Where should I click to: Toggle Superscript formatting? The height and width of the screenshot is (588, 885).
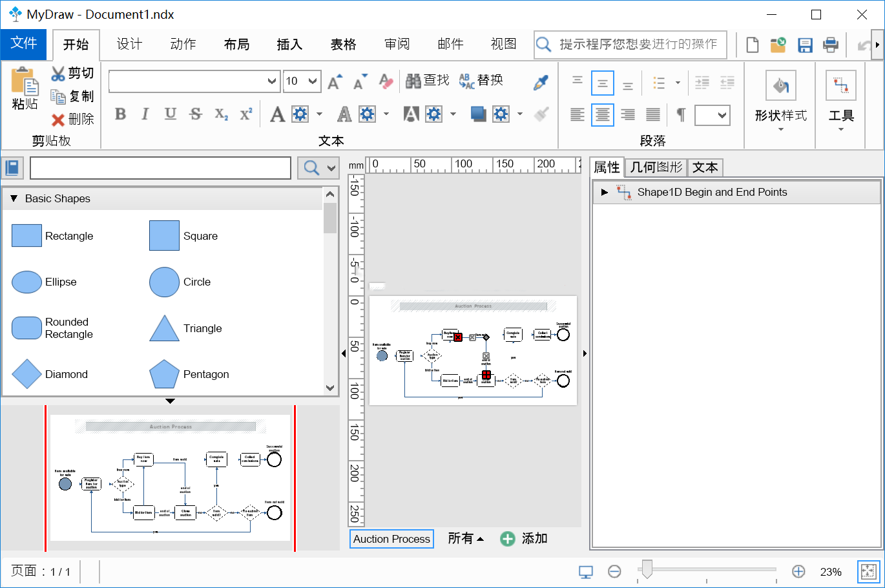246,114
